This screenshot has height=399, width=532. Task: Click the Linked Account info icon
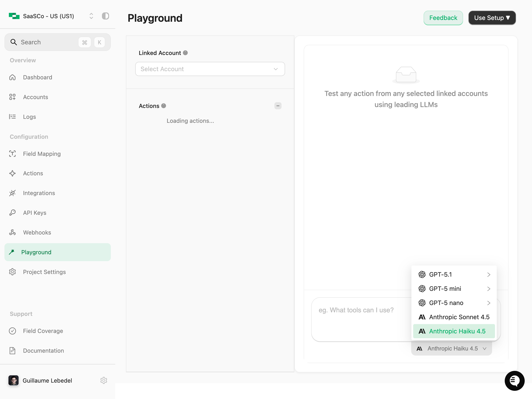[185, 53]
